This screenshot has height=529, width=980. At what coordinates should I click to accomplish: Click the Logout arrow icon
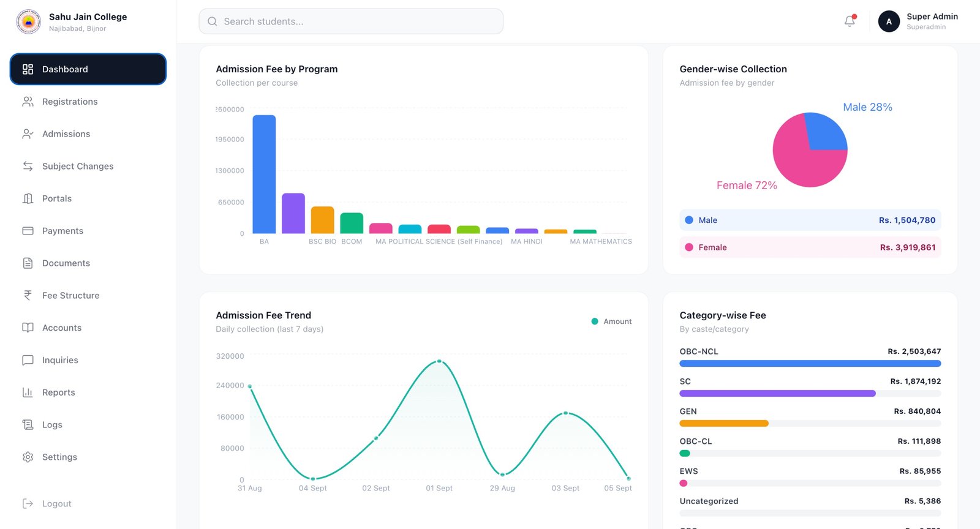[x=28, y=503]
